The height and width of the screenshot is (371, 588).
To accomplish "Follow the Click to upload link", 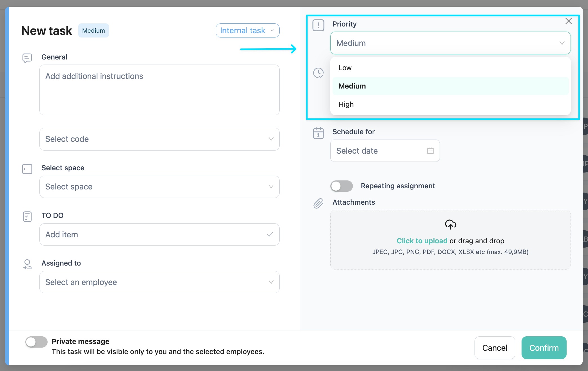I will [x=422, y=241].
